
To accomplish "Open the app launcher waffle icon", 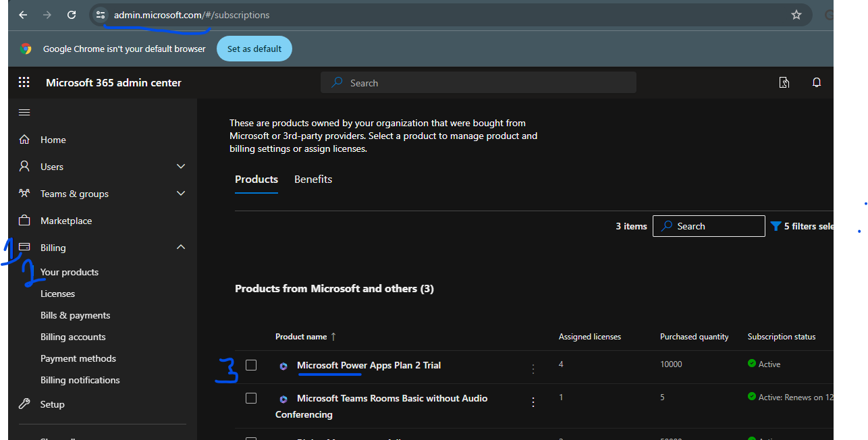I will pyautogui.click(x=24, y=82).
